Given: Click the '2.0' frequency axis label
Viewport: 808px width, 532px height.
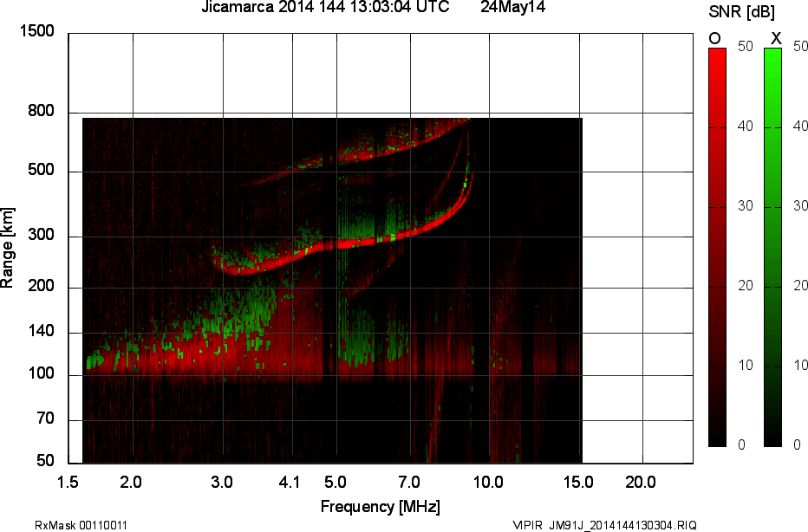Looking at the screenshot, I should click(x=131, y=483).
